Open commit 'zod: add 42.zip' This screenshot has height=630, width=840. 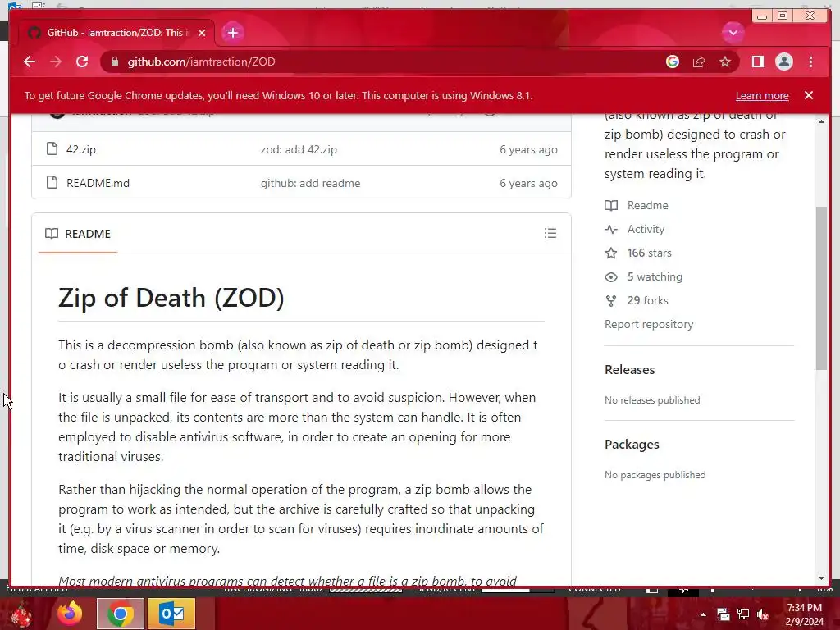299,149
